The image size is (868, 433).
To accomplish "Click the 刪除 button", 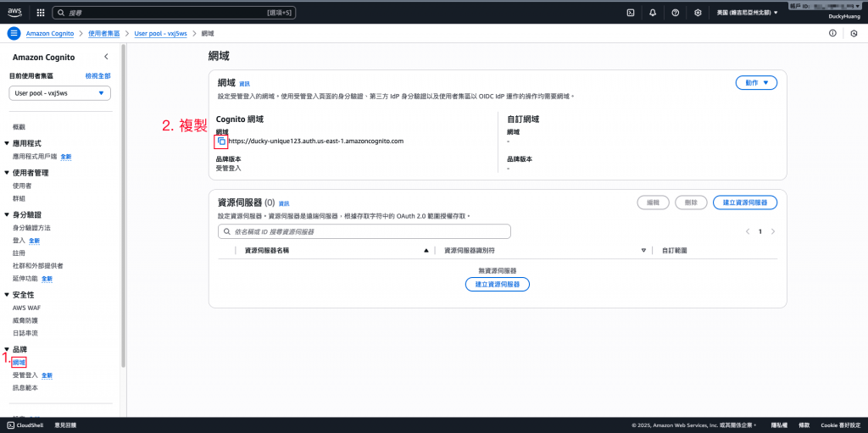I will [x=692, y=203].
